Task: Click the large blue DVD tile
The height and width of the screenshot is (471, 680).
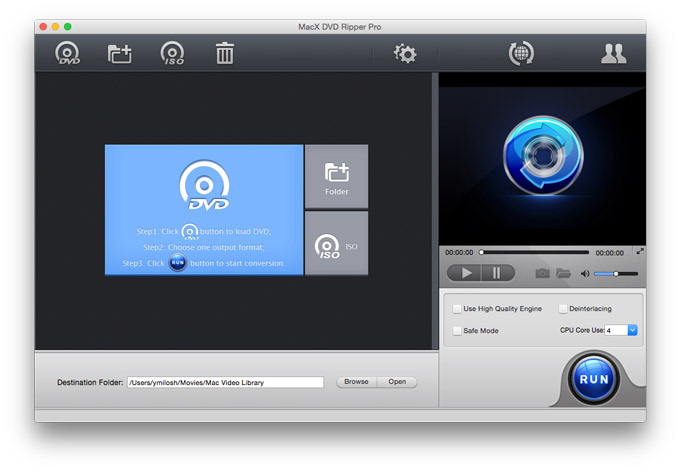Action: pos(204,210)
